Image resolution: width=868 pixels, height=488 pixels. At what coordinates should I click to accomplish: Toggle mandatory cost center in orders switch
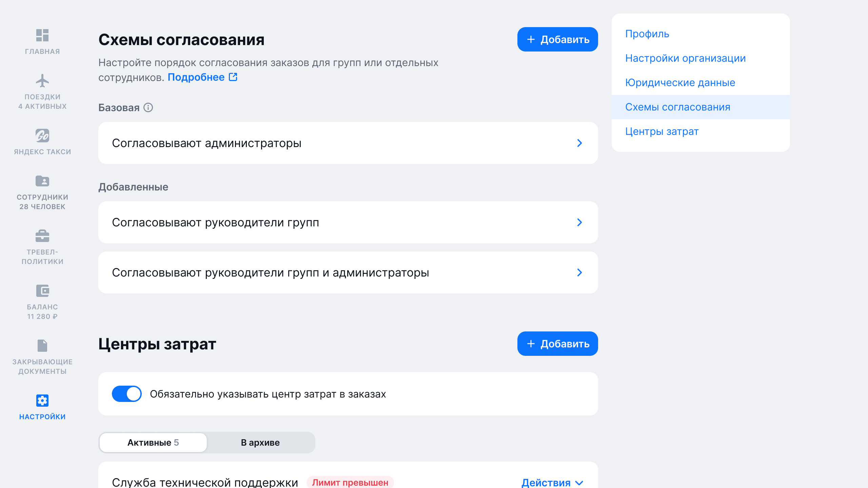click(126, 394)
